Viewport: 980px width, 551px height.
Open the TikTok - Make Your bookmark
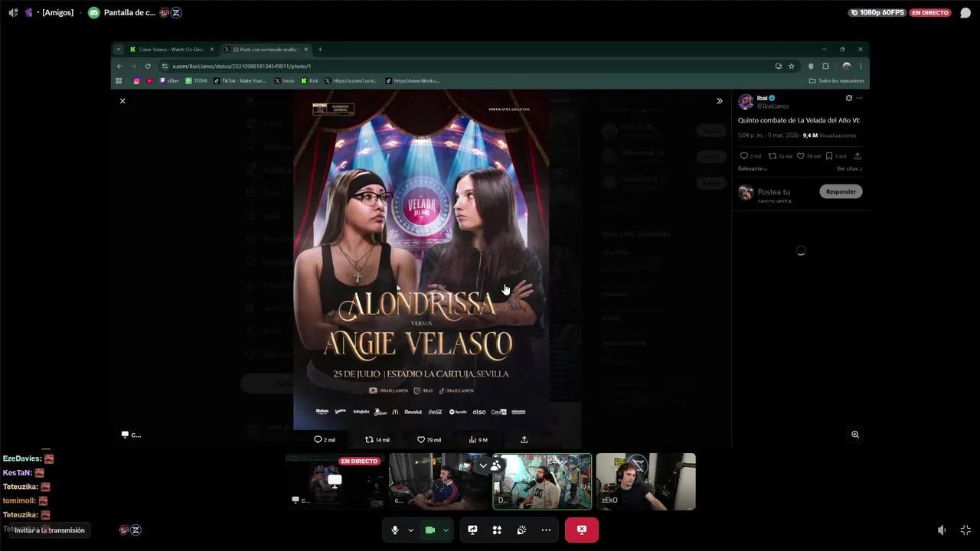[x=240, y=80]
